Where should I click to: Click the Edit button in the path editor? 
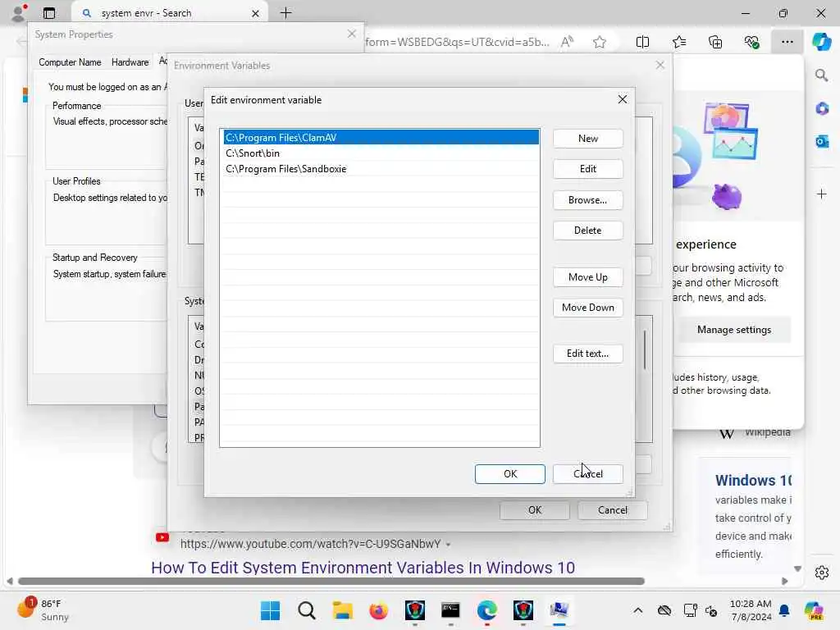[x=587, y=169]
